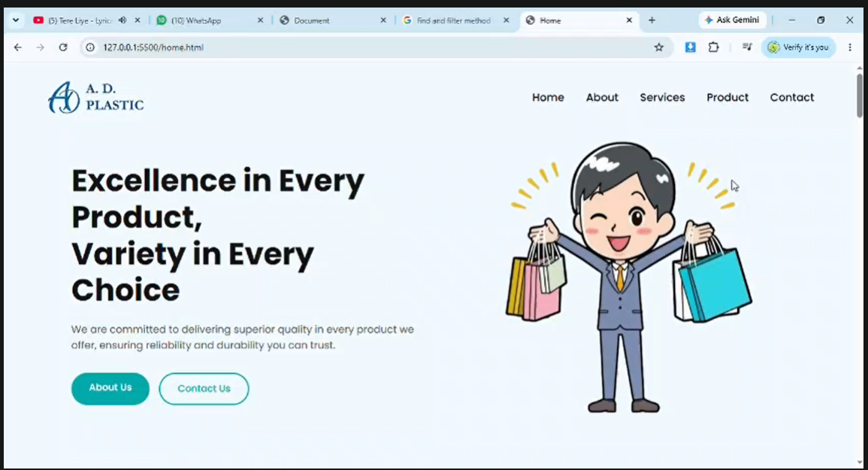View site information icon in address bar
The width and height of the screenshot is (868, 470).
tap(89, 47)
